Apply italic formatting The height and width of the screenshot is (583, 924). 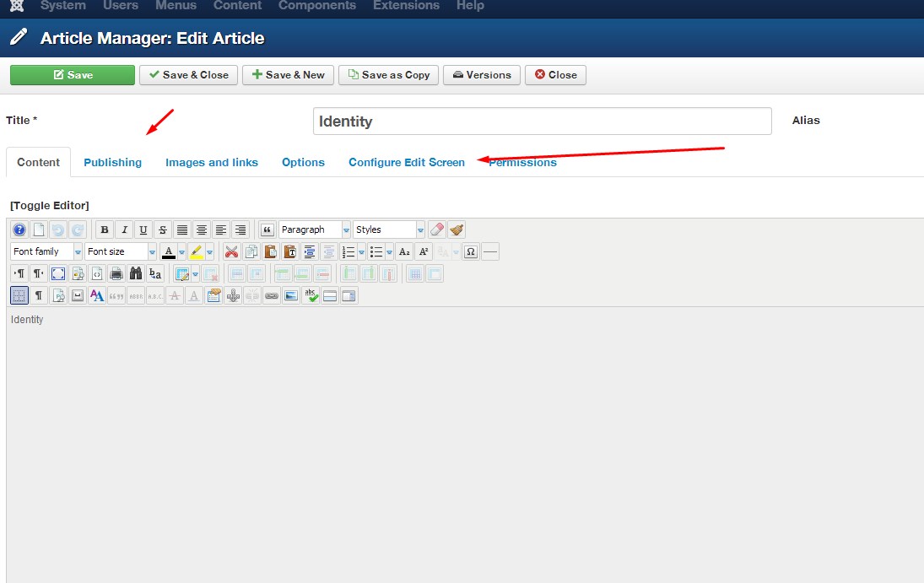pos(124,229)
